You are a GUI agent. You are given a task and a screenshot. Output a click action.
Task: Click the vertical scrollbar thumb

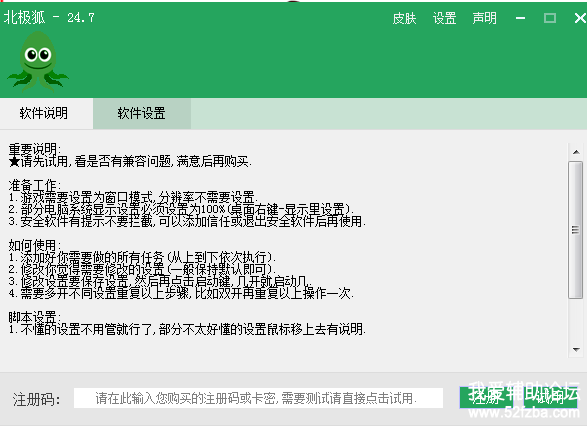click(x=575, y=230)
